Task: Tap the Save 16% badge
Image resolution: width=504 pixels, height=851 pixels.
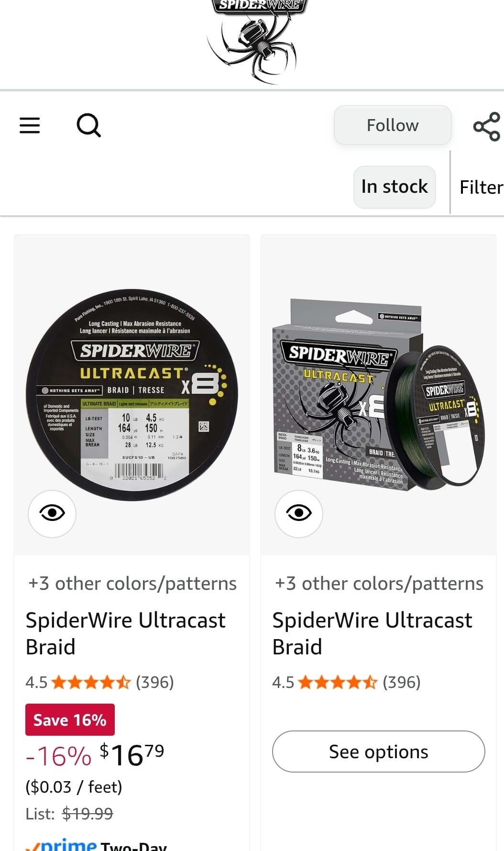Action: click(x=70, y=720)
